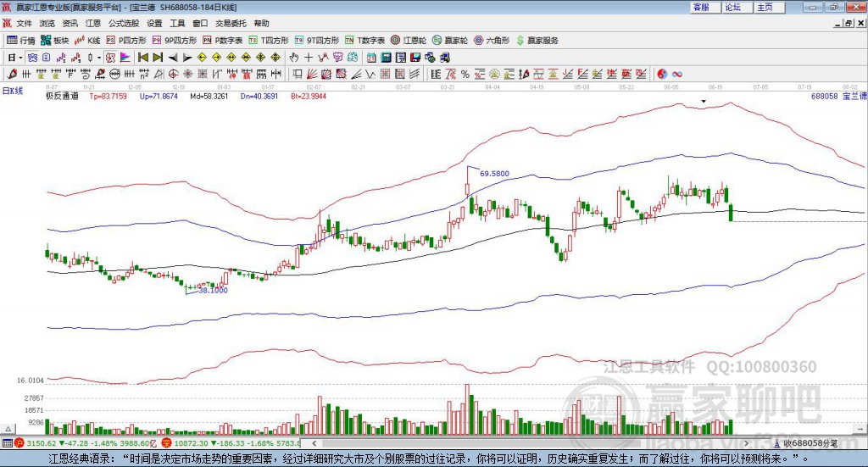
Task: Expand the candlestick style dropdown arrow
Action: (x=99, y=58)
